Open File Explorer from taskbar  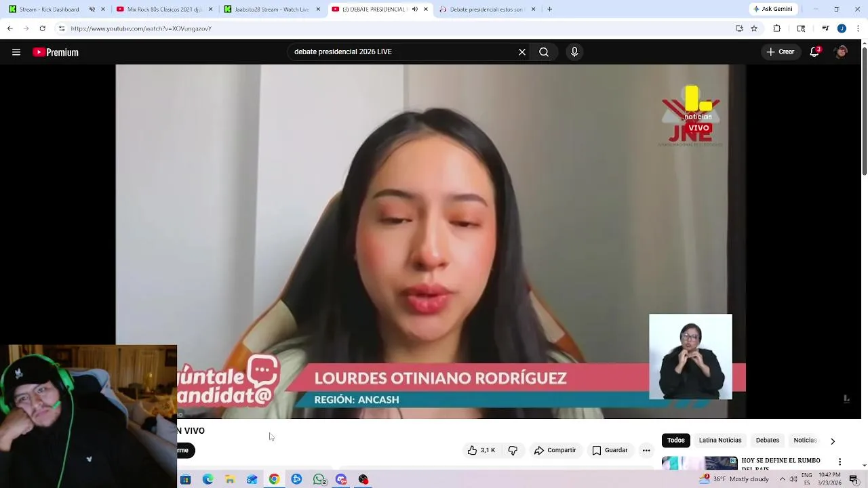click(230, 479)
